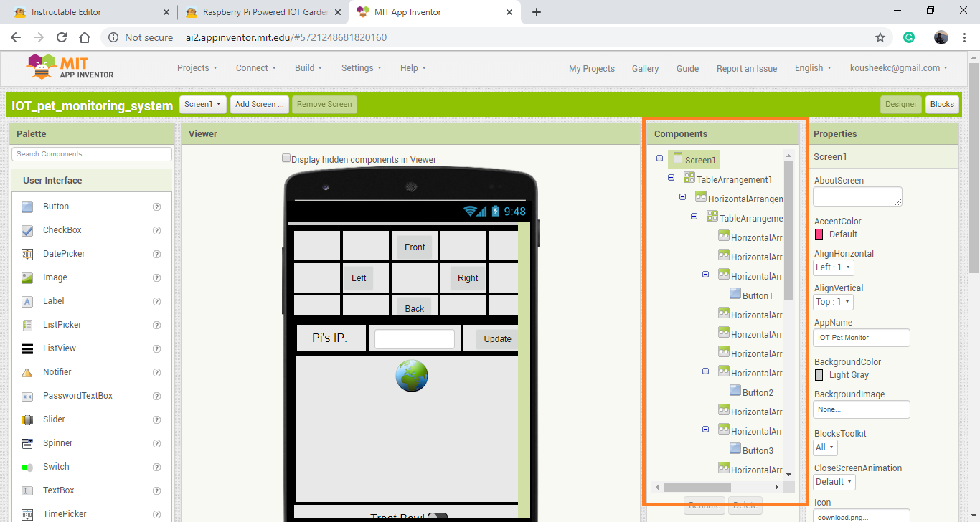980x522 pixels.
Task: Pick the Spinner component icon
Action: tap(27, 443)
